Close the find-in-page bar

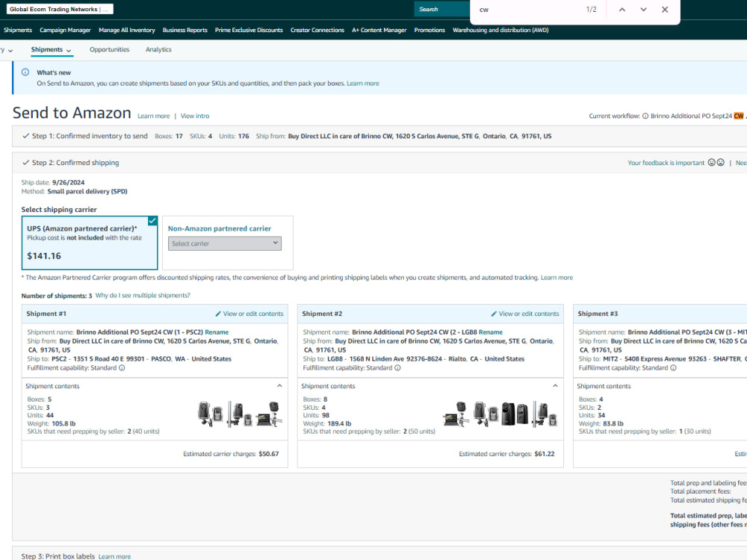point(665,10)
